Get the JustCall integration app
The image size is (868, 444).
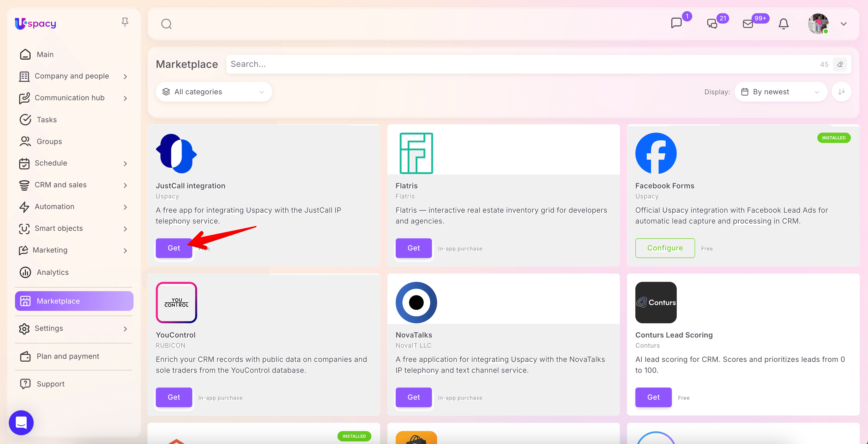pos(174,248)
